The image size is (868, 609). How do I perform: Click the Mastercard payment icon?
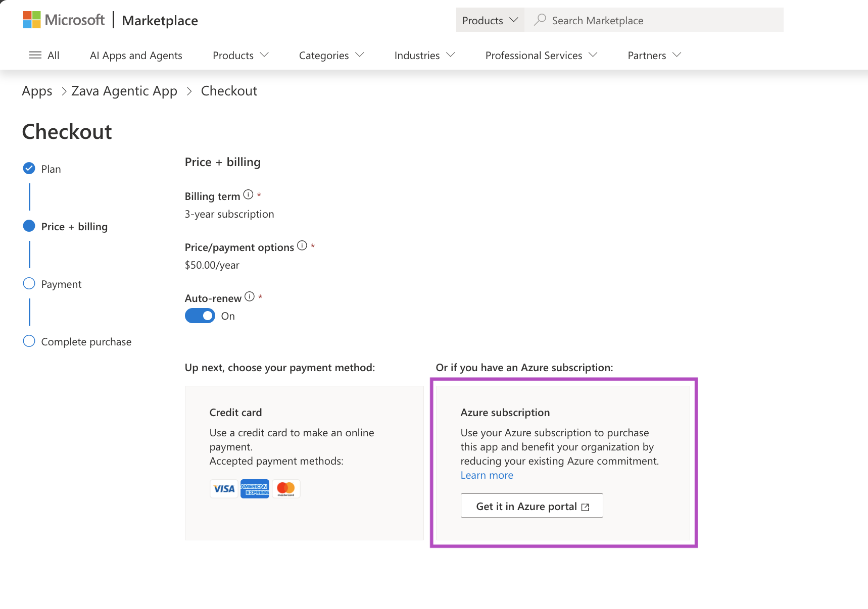[286, 488]
